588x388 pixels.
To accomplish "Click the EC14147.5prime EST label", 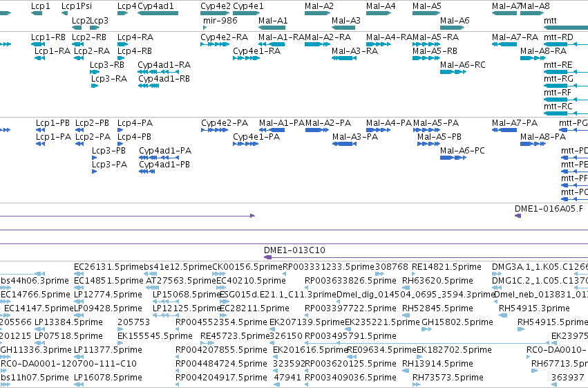I will pos(39,308).
